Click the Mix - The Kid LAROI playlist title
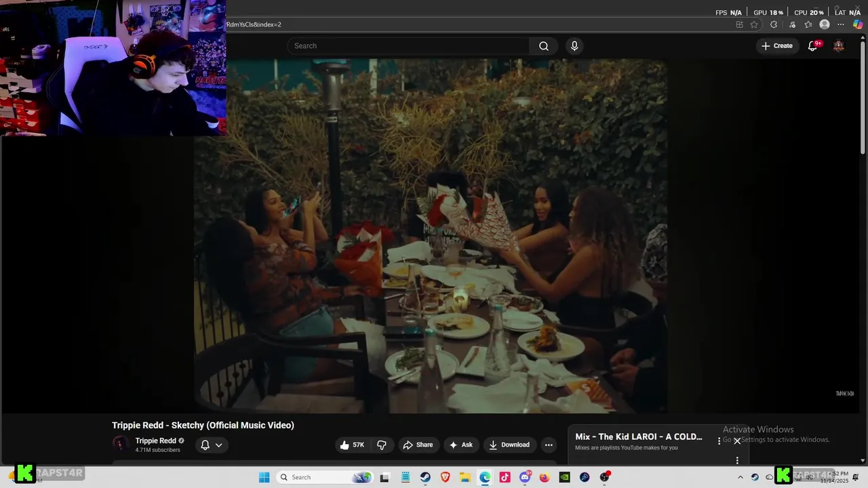The height and width of the screenshot is (488, 868). click(x=639, y=436)
